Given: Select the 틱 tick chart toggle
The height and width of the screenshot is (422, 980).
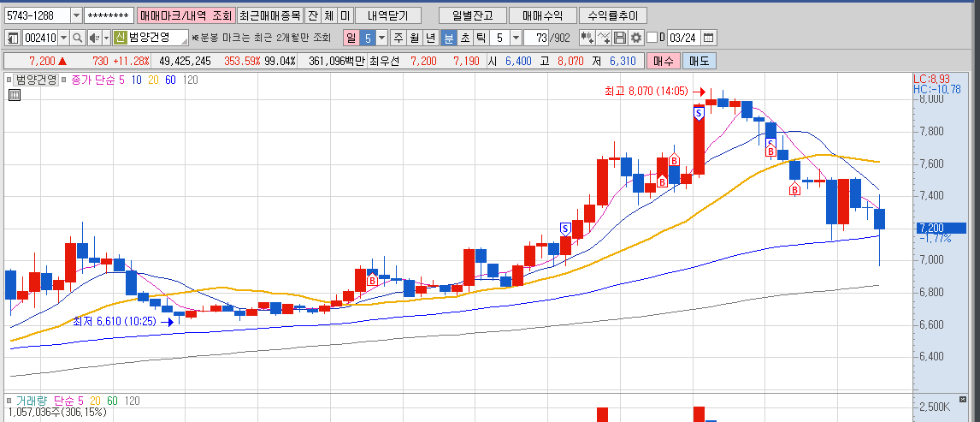Looking at the screenshot, I should click(x=481, y=39).
